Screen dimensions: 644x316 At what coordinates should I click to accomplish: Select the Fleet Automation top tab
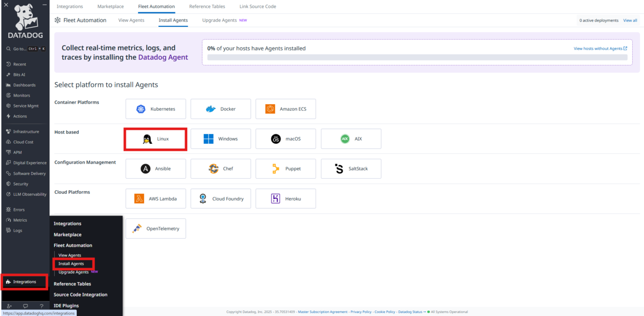coord(156,6)
